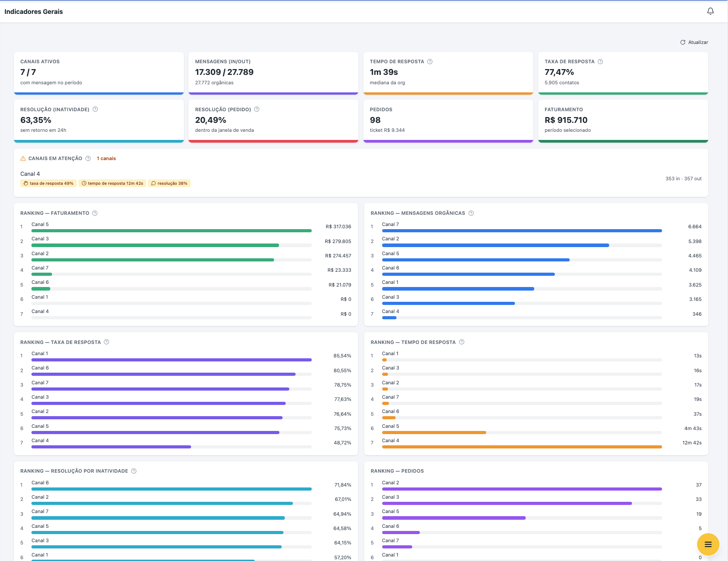Image resolution: width=728 pixels, height=561 pixels.
Task: Click the '5.398' organic messages value
Action: [x=695, y=241]
